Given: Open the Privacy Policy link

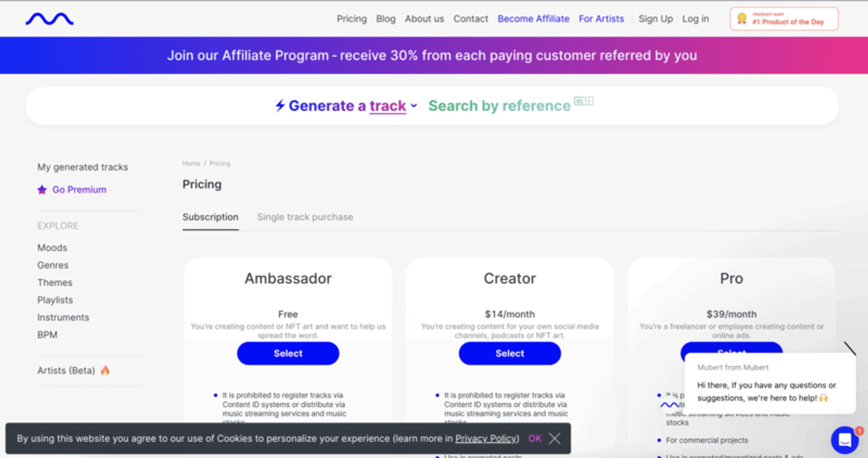Looking at the screenshot, I should (x=487, y=438).
